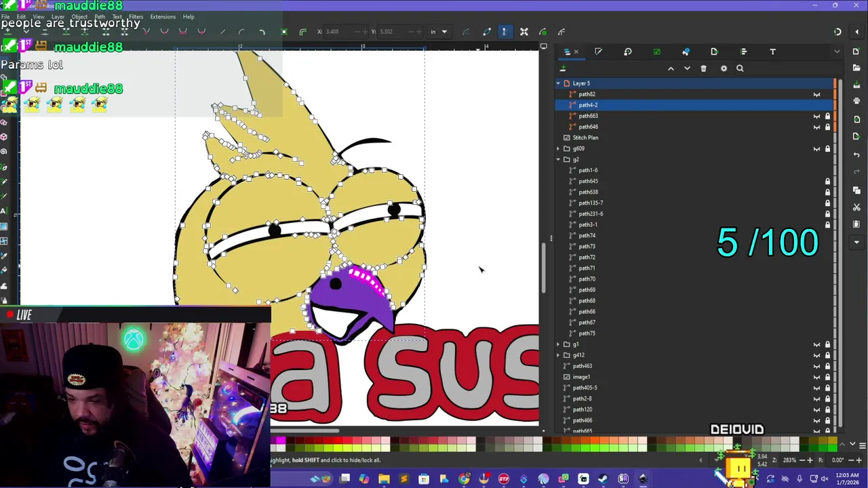Open the layers panel settings gear
868x488 pixels.
coord(724,68)
